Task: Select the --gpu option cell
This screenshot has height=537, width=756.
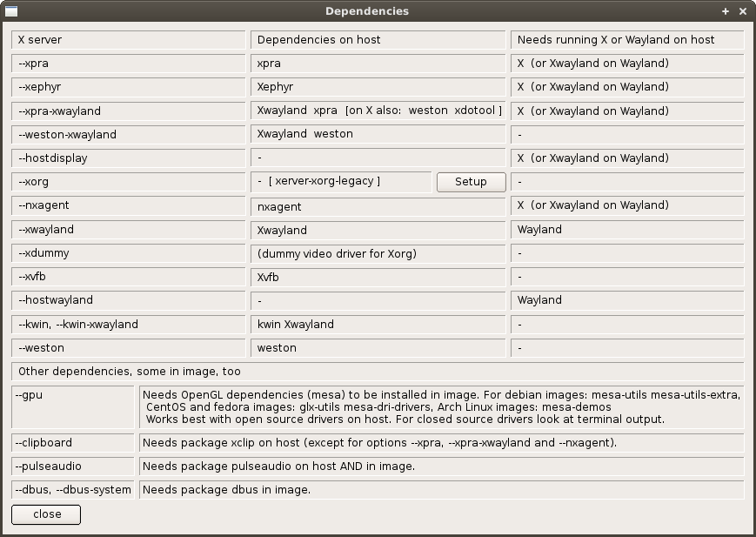Action: point(73,406)
